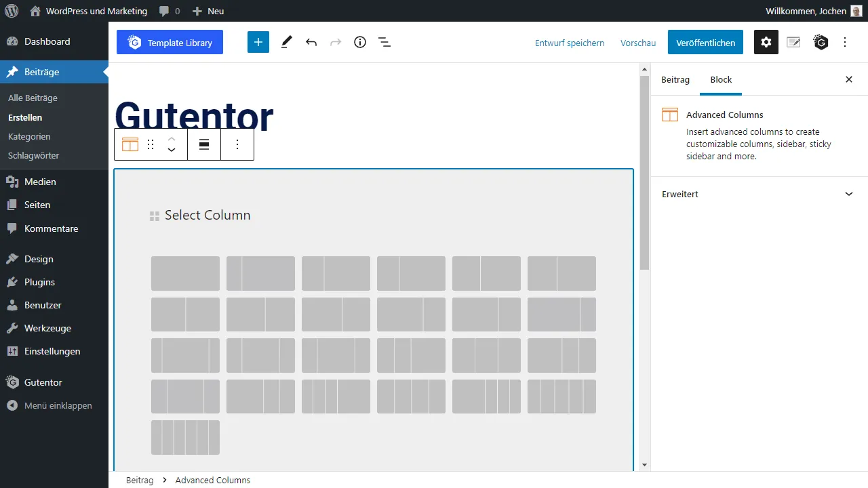Click the blue add block plus button
The height and width of the screenshot is (488, 868).
pyautogui.click(x=258, y=42)
